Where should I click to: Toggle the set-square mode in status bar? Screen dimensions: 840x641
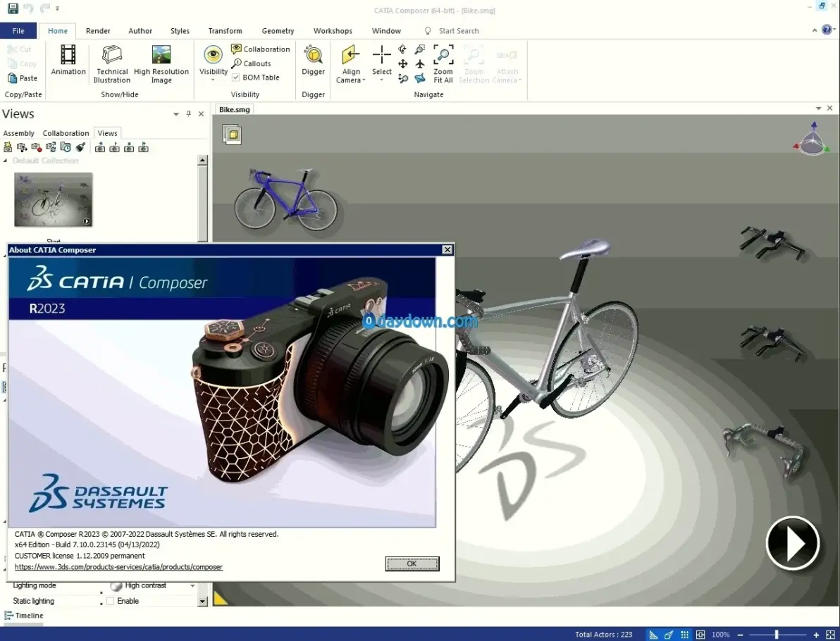653,635
